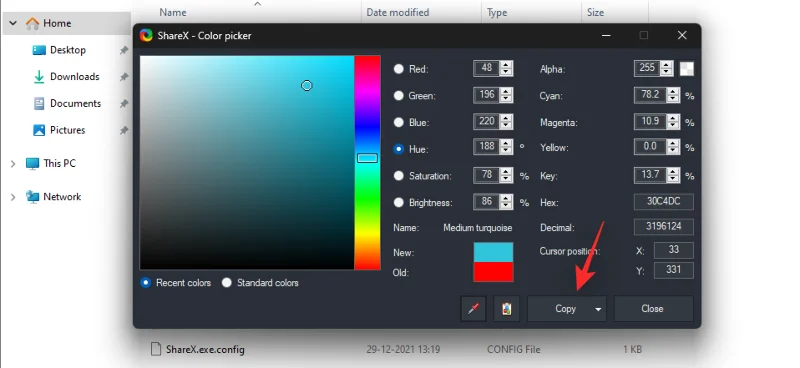This screenshot has height=368, width=800.
Task: Click the alpha transparency checkerboard icon
Action: click(687, 69)
